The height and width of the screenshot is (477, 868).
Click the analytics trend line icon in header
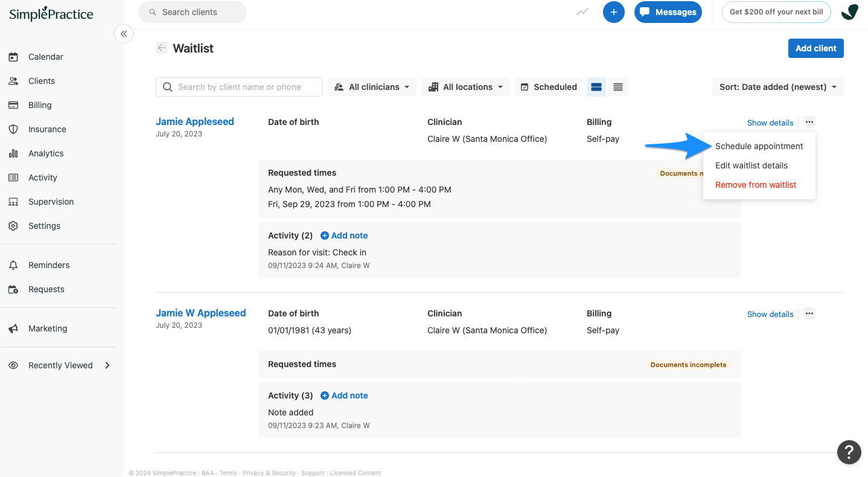[582, 11]
